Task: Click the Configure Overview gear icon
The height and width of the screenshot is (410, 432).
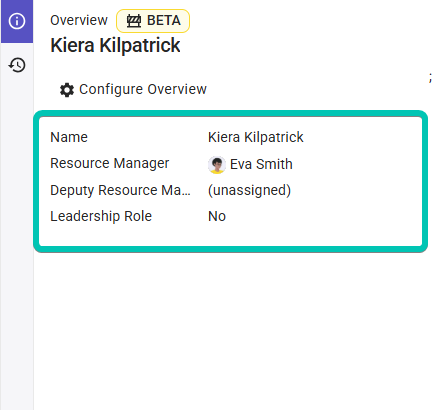Action: [x=67, y=90]
